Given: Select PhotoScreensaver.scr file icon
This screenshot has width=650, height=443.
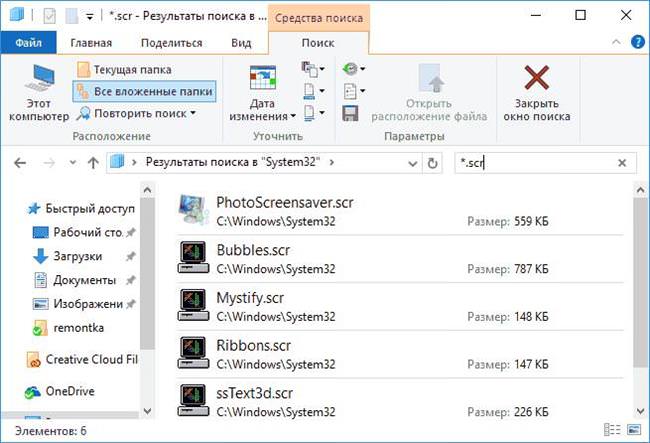Looking at the screenshot, I should point(193,210).
